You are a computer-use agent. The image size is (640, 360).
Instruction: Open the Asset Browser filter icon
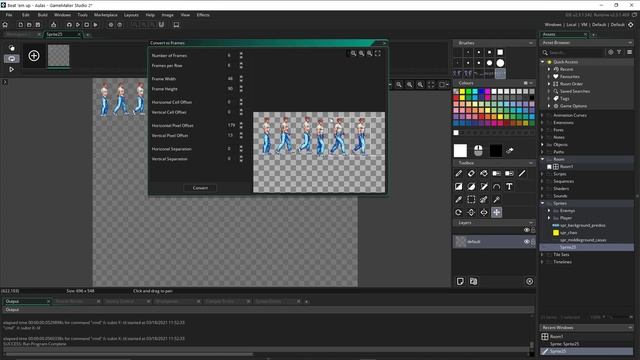click(619, 52)
